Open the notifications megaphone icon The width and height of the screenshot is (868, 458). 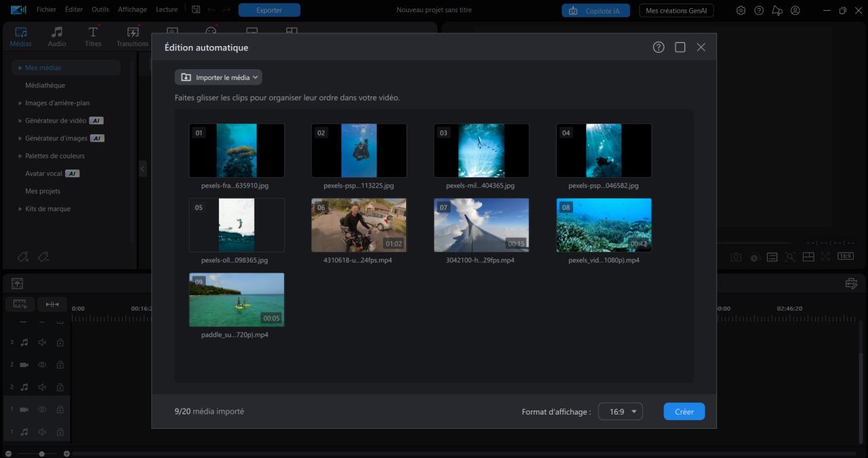click(777, 10)
